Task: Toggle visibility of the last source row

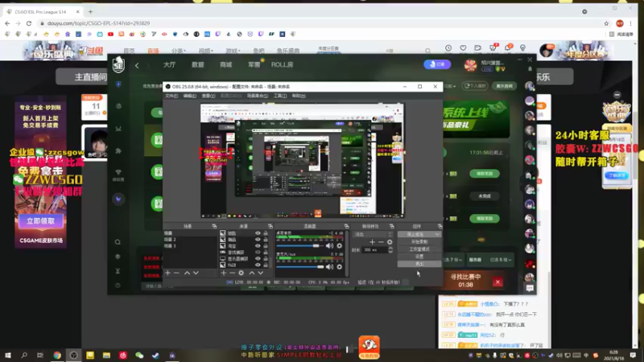Action: pos(258,265)
